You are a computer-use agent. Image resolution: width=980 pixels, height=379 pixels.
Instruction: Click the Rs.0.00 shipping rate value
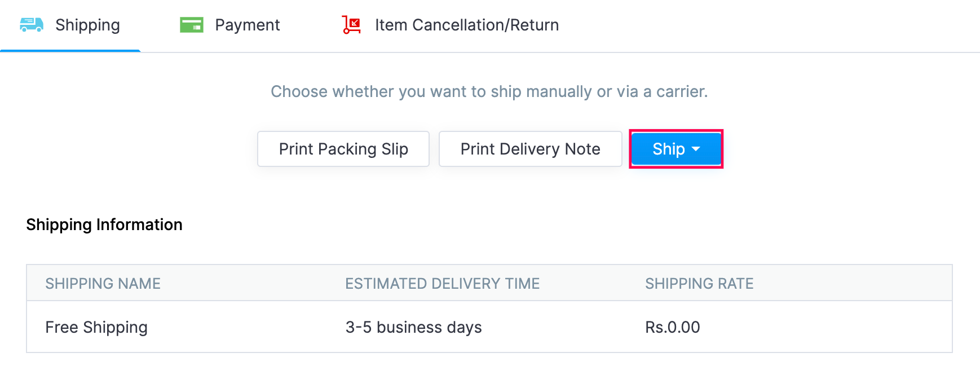[x=672, y=327]
